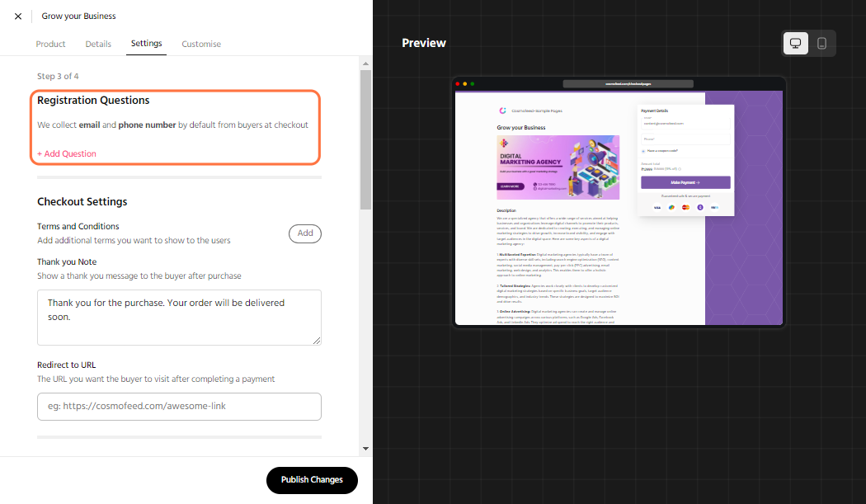Edit the Thank you Note text area
Screen dimensions: 866x504
[x=179, y=318]
